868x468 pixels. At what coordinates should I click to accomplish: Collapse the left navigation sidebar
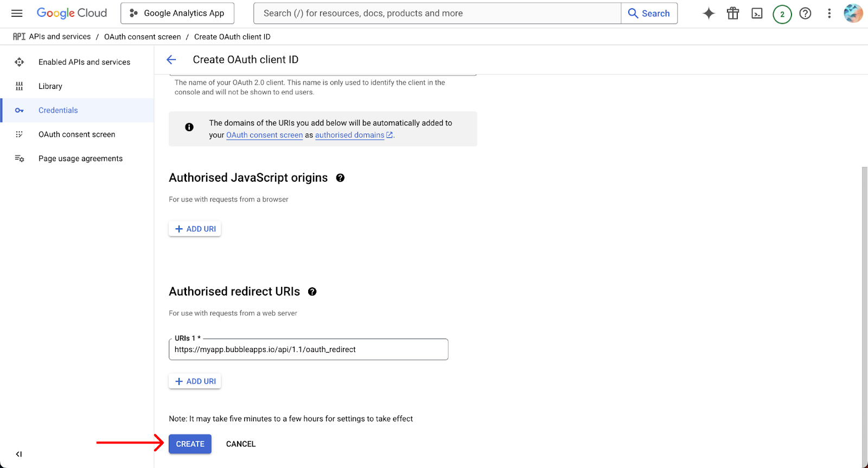coord(19,454)
